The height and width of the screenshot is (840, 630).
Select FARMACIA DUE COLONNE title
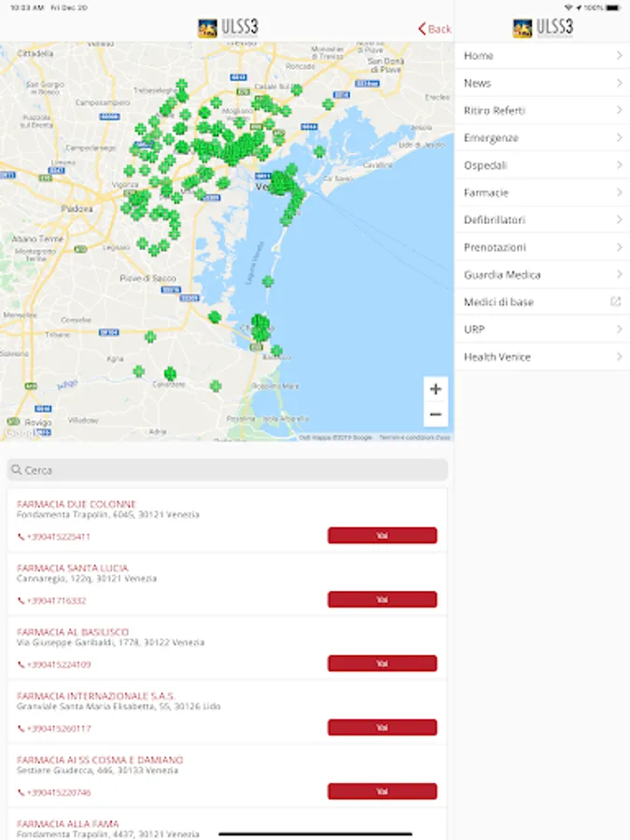[77, 504]
